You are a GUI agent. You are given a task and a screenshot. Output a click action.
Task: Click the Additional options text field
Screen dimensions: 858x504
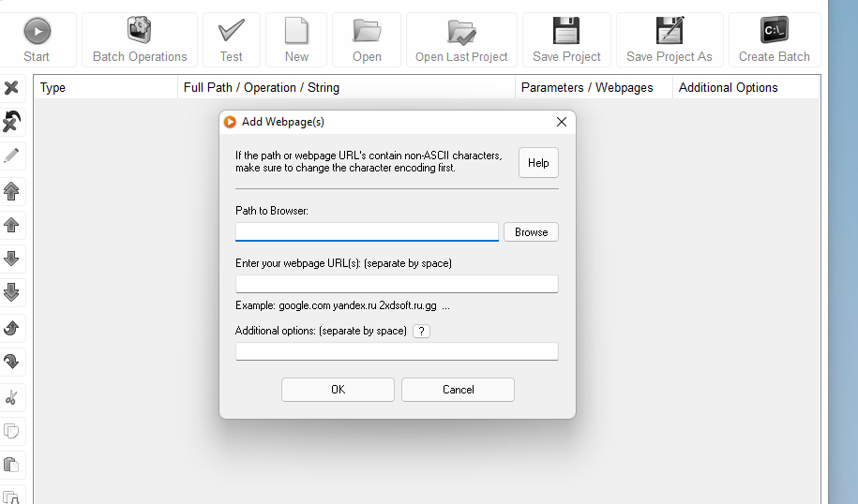pyautogui.click(x=397, y=351)
